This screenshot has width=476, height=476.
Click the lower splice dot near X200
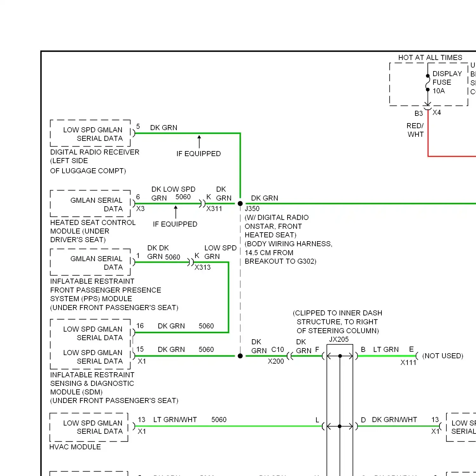coord(240,356)
